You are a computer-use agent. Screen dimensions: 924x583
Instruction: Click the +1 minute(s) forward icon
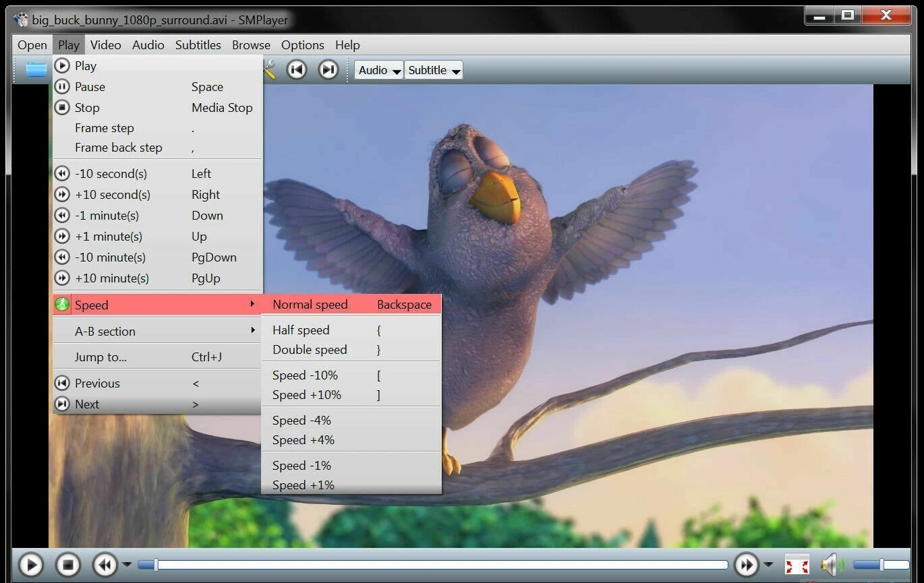62,236
